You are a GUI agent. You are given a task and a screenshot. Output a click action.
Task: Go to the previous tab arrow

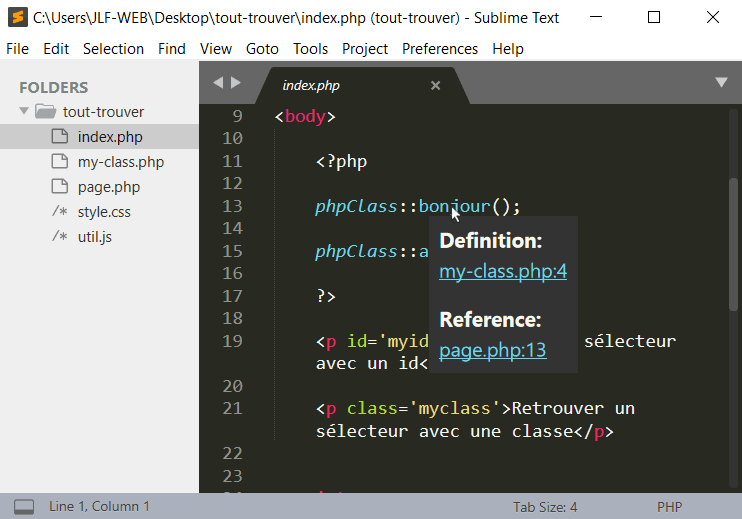[218, 83]
